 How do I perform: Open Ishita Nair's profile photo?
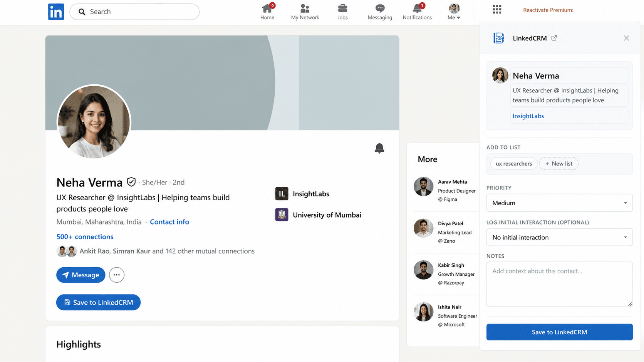pyautogui.click(x=423, y=312)
